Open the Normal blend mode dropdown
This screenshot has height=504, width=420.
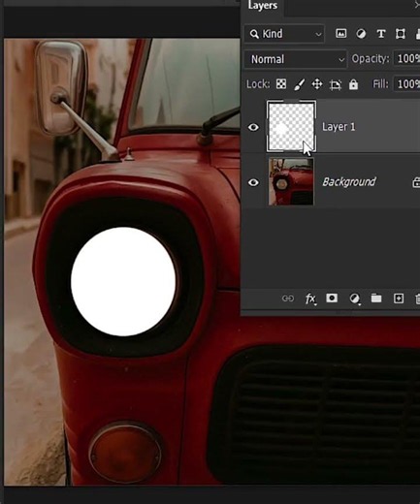[x=296, y=59]
